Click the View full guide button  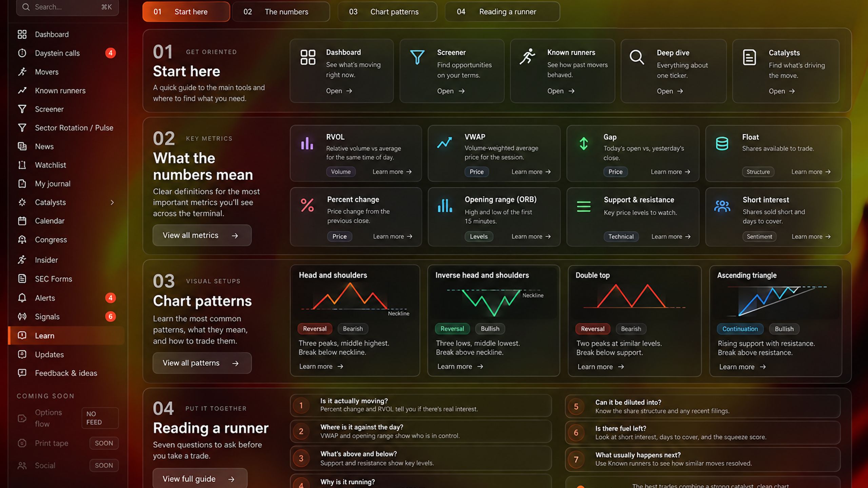pos(200,479)
